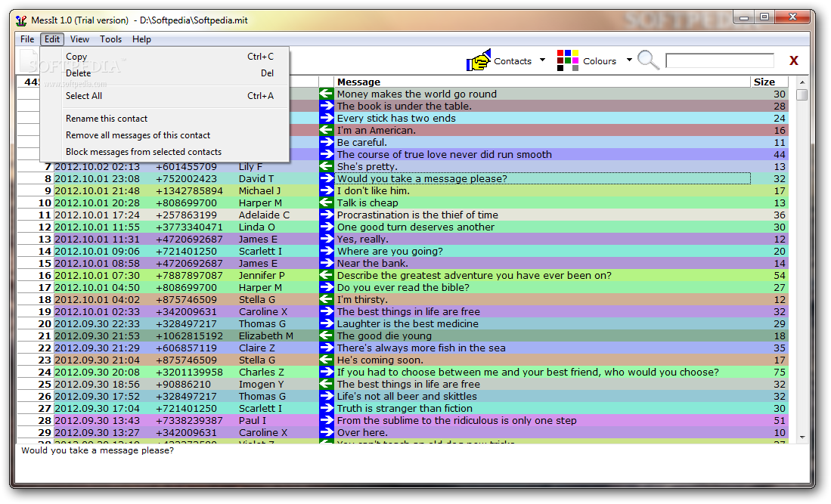Click the magnifying glass search icon
This screenshot has width=831, height=504.
(648, 60)
